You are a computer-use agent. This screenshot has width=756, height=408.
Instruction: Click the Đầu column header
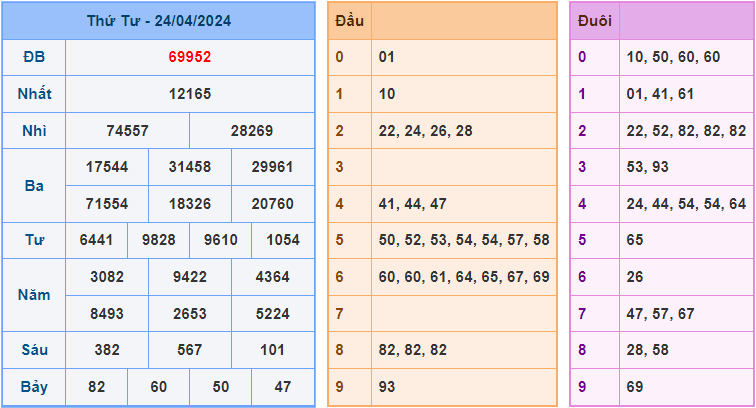pos(350,21)
